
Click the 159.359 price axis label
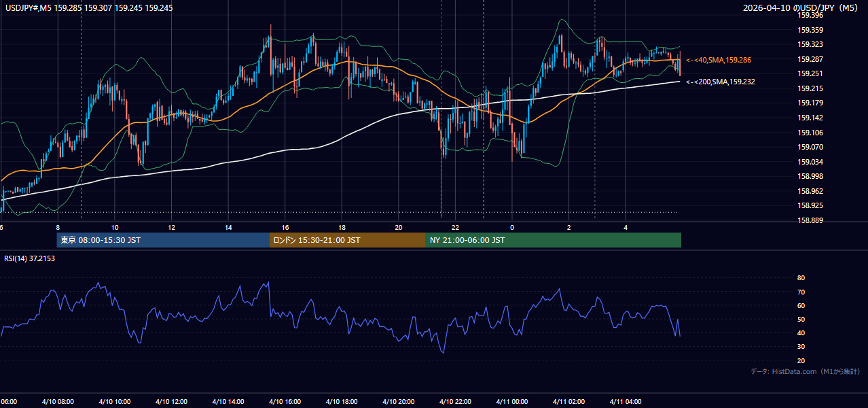click(810, 30)
